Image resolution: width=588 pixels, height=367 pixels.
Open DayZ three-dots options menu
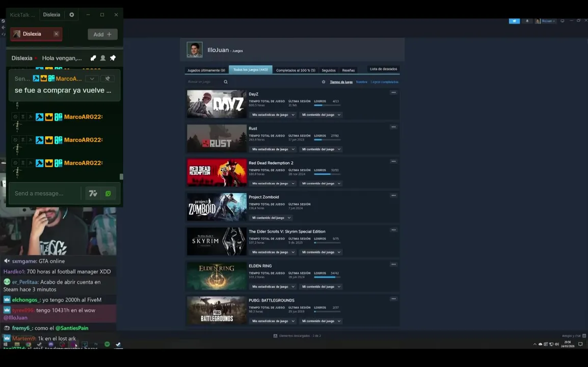pos(393,92)
